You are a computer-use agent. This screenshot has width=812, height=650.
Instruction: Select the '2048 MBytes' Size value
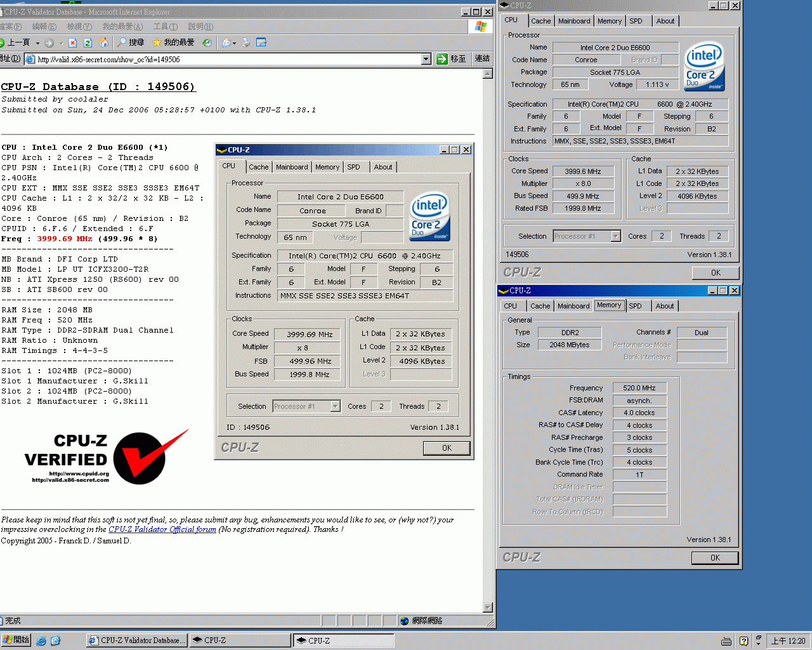click(570, 345)
